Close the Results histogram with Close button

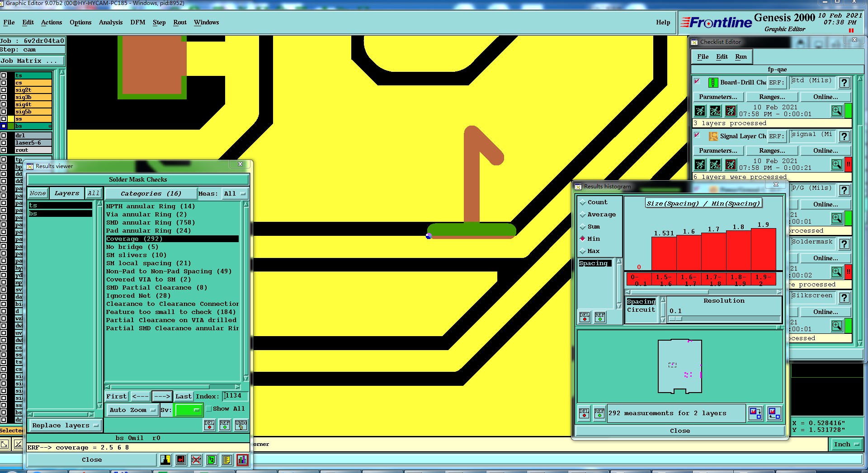[x=680, y=431]
